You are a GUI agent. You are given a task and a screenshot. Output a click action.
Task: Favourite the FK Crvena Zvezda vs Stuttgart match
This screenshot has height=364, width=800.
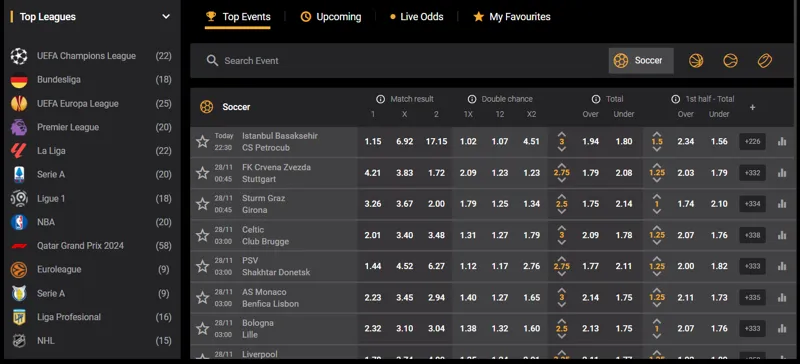point(203,173)
